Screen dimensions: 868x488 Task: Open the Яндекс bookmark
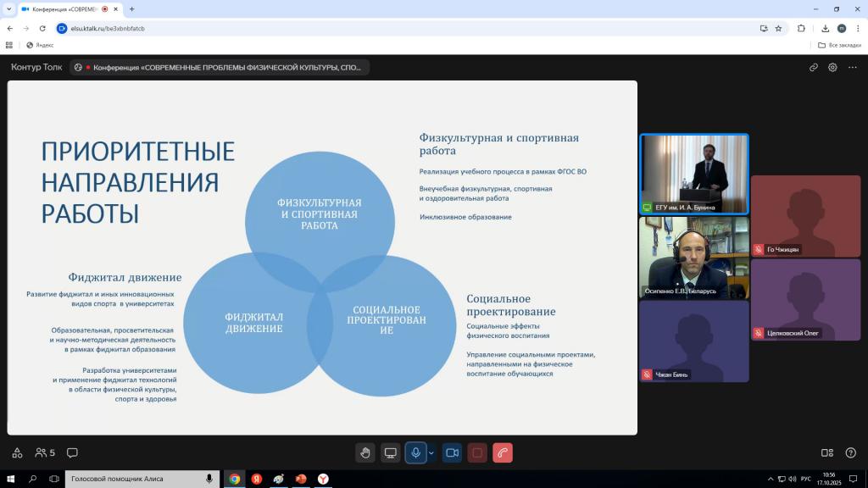click(40, 45)
